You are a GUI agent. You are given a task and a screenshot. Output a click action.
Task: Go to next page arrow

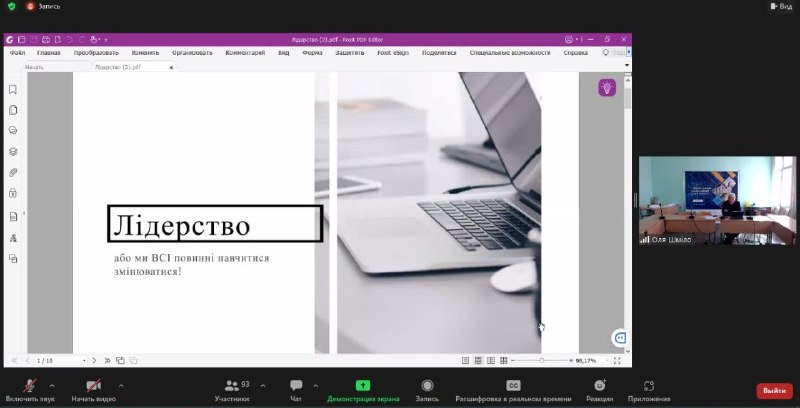pos(94,361)
